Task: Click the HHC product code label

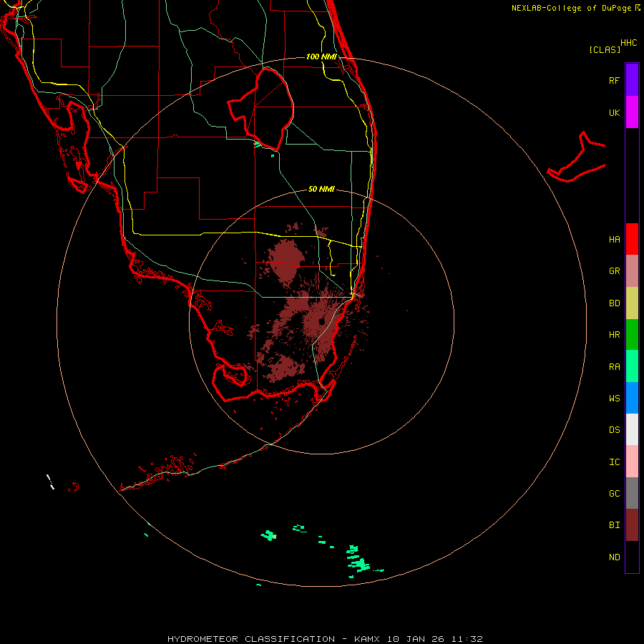Action: pyautogui.click(x=628, y=43)
